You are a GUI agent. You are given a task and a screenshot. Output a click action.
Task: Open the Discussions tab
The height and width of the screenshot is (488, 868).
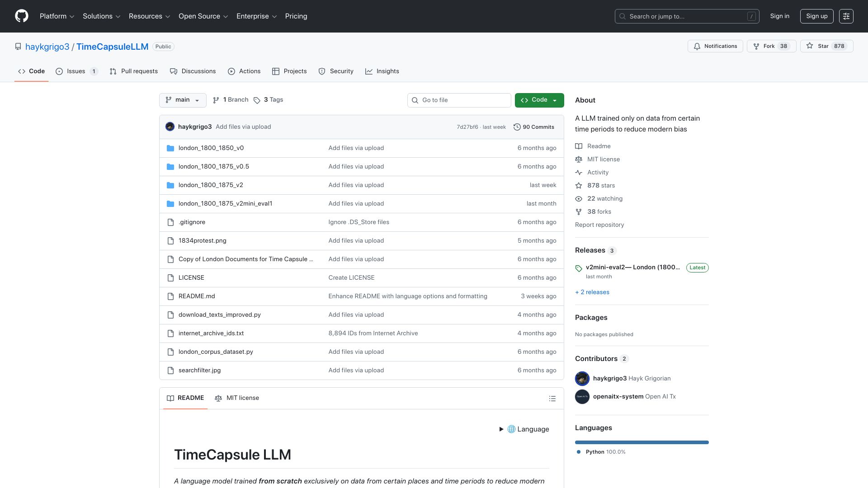click(193, 71)
